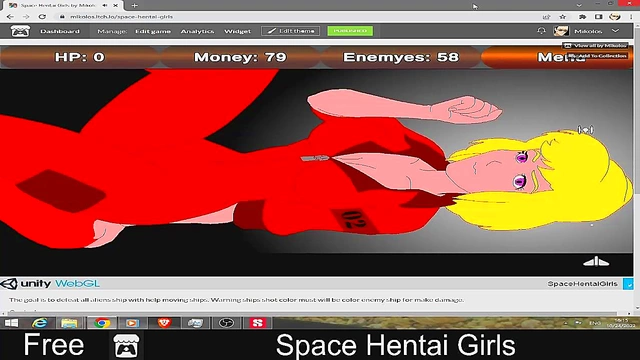Click the HP: 0 counter
The height and width of the screenshot is (360, 640).
click(x=80, y=57)
